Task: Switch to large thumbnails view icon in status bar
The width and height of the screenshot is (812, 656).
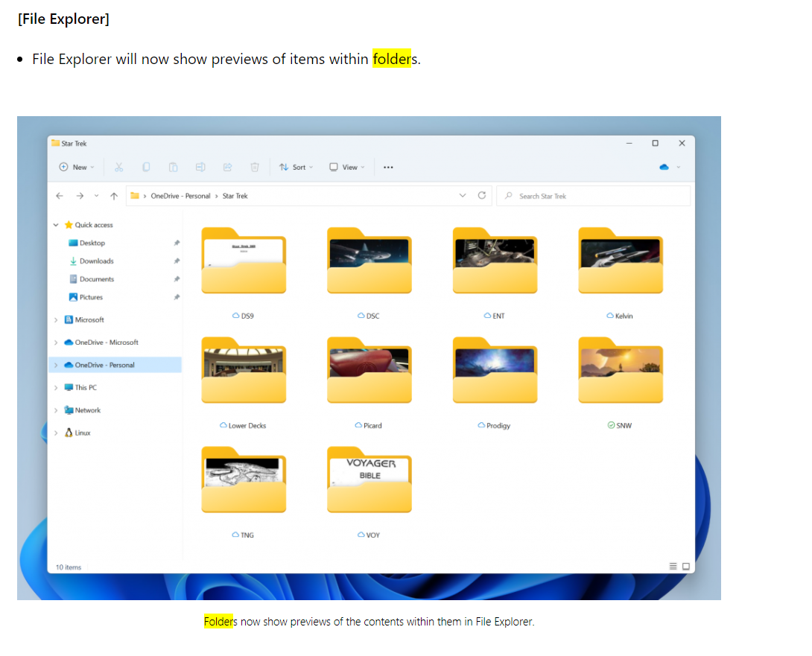Action: [x=686, y=567]
